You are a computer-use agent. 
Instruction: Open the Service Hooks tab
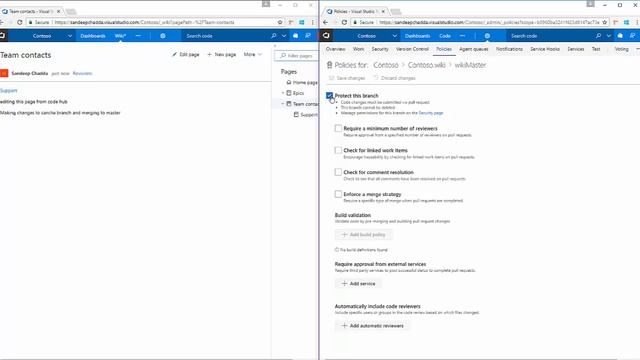[x=545, y=49]
